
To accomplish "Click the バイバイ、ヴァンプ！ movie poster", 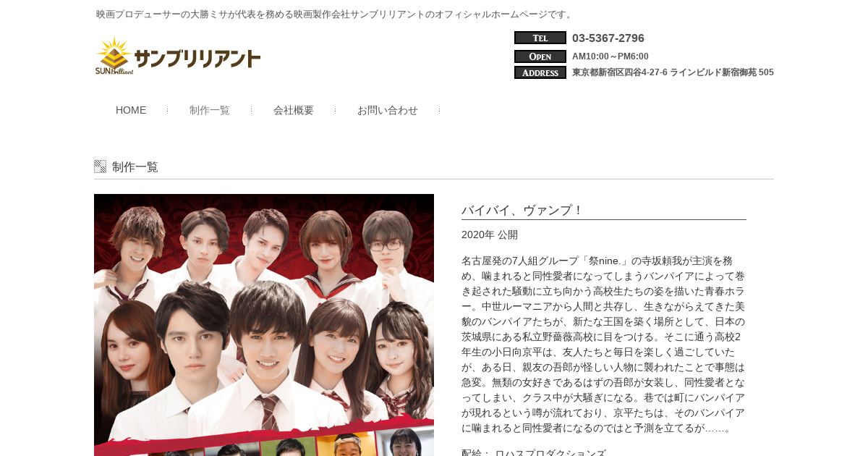I will 264,325.
